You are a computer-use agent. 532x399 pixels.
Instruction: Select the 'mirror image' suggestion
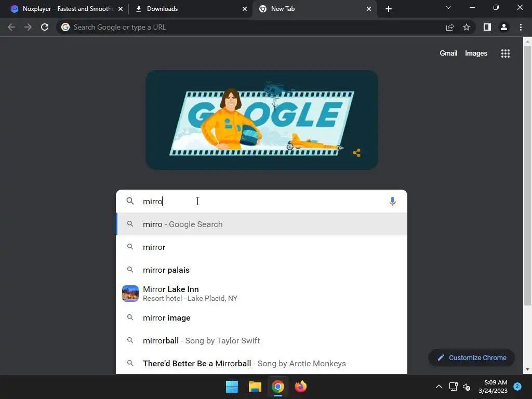tap(261, 318)
